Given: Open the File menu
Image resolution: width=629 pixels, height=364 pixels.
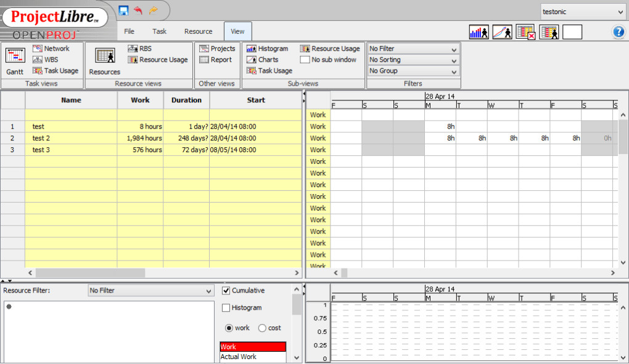Looking at the screenshot, I should click(x=129, y=31).
